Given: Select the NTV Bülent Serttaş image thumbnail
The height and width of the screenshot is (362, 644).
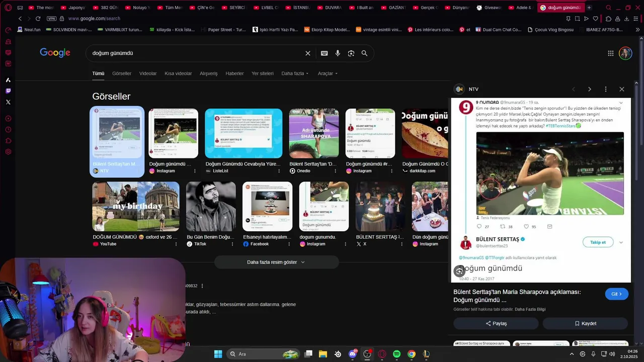Looking at the screenshot, I should coord(117,133).
